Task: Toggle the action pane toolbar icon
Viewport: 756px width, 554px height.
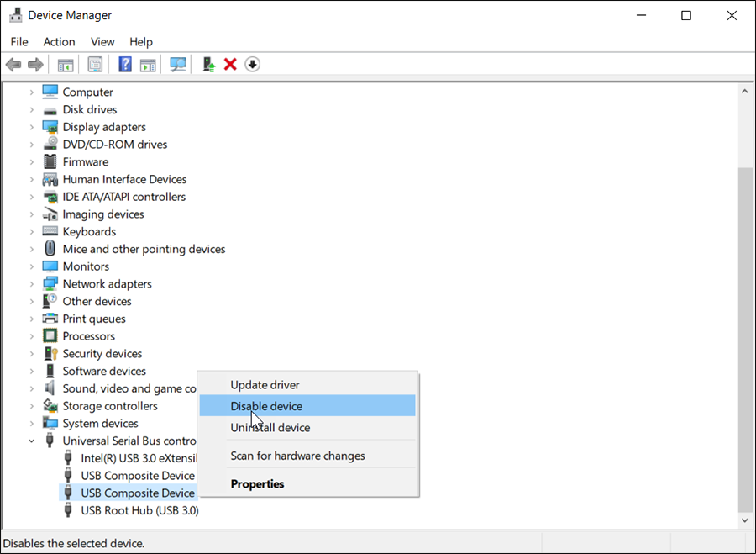Action: [x=148, y=65]
